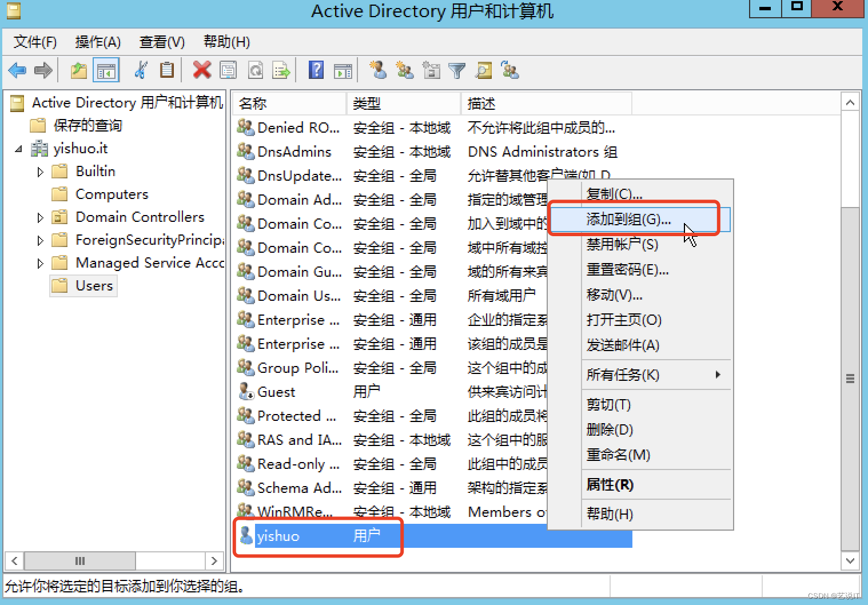Open the 文件(F) menu
The width and height of the screenshot is (868, 605).
pos(35,42)
